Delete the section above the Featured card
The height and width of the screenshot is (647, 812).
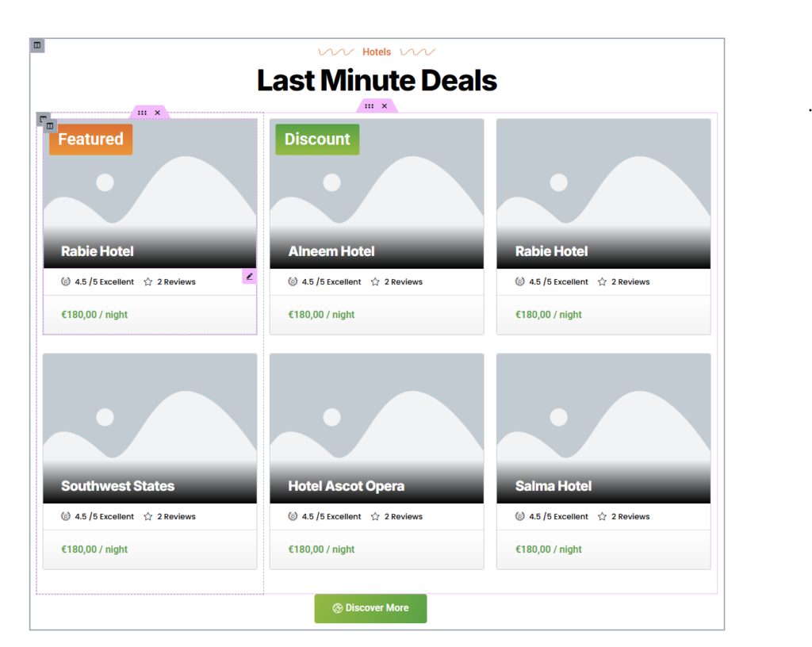tap(157, 113)
